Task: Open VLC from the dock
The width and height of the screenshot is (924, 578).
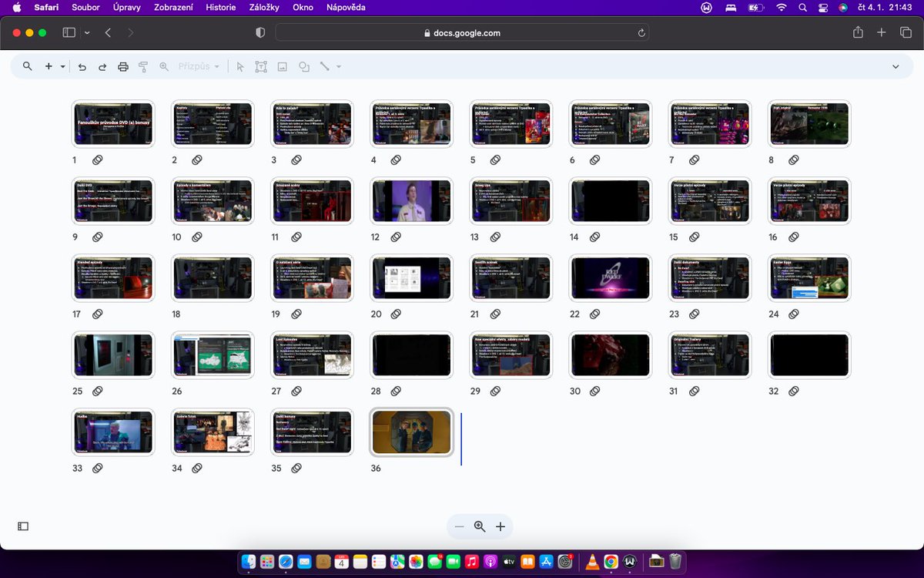Action: 593,561
